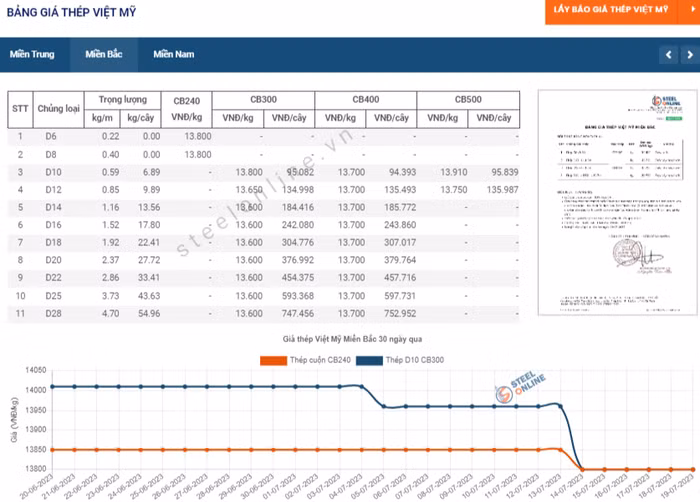This screenshot has height=502, width=700.
Task: Click the next arrow in tab bar
Action: 690,54
